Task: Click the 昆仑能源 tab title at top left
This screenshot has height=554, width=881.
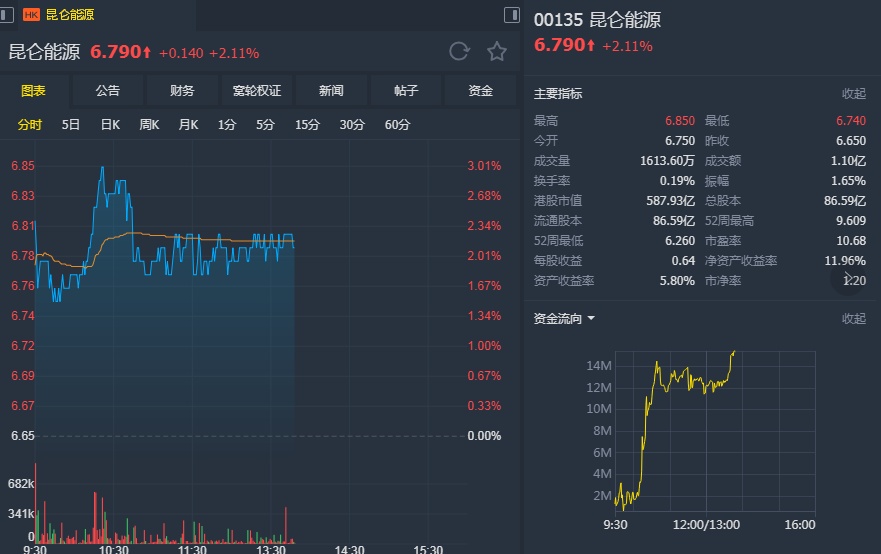Action: [70, 15]
